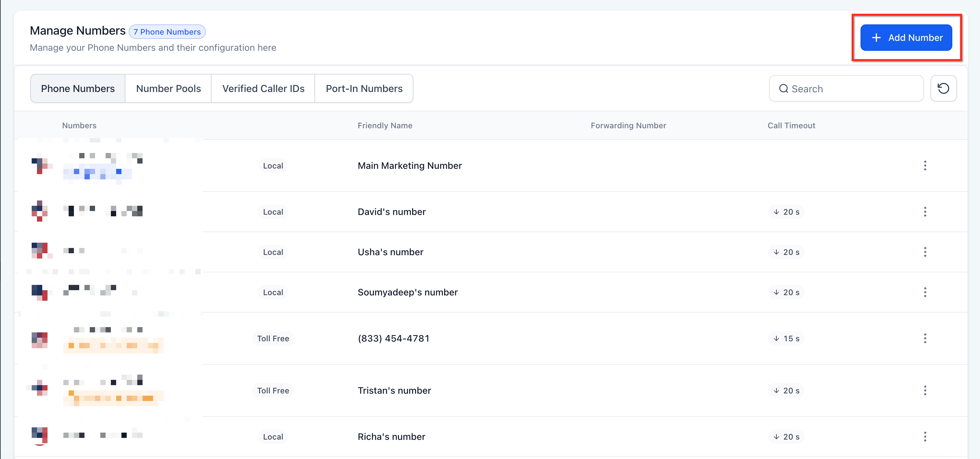Open the three-dot menu for Richa's number
Screen dimensions: 980x459
[x=925, y=437]
